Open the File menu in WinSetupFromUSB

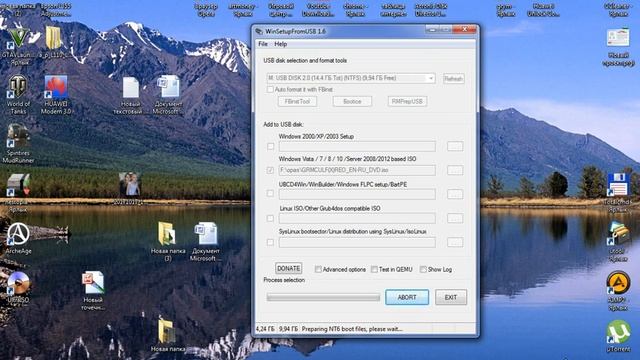tap(263, 44)
